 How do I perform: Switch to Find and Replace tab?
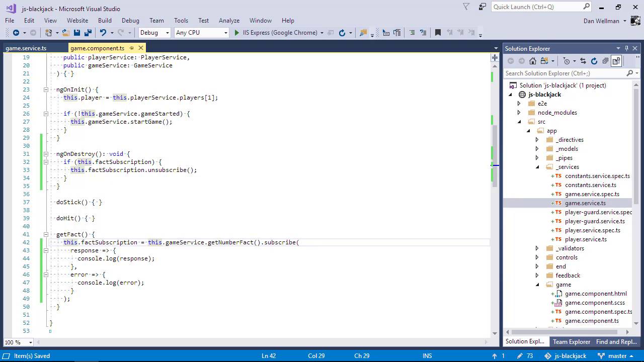coord(616,342)
